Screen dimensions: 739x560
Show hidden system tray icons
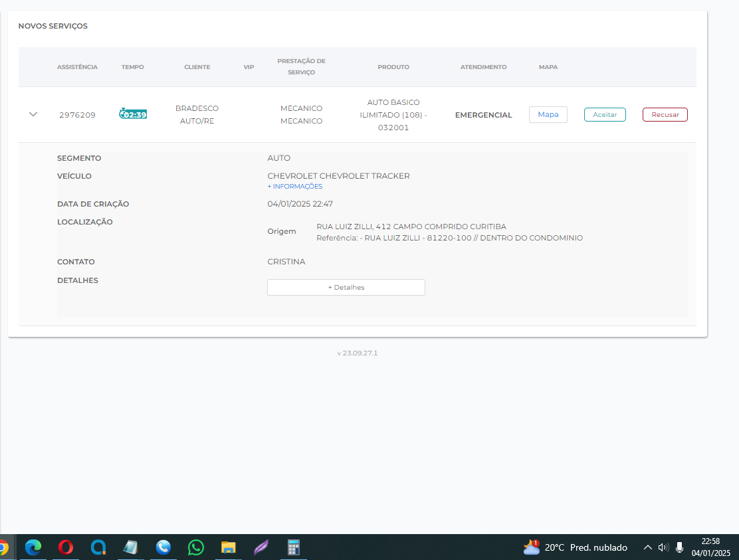[x=647, y=547]
